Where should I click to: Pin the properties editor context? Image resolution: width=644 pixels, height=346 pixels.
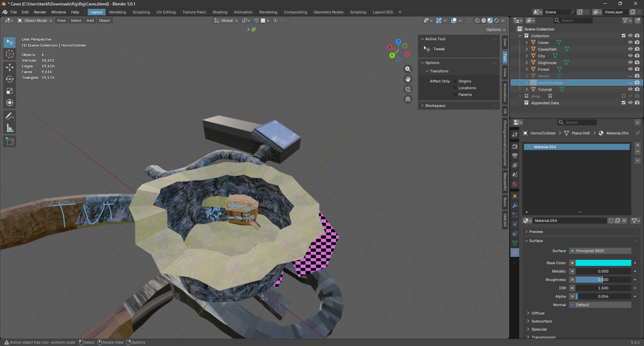[638, 133]
